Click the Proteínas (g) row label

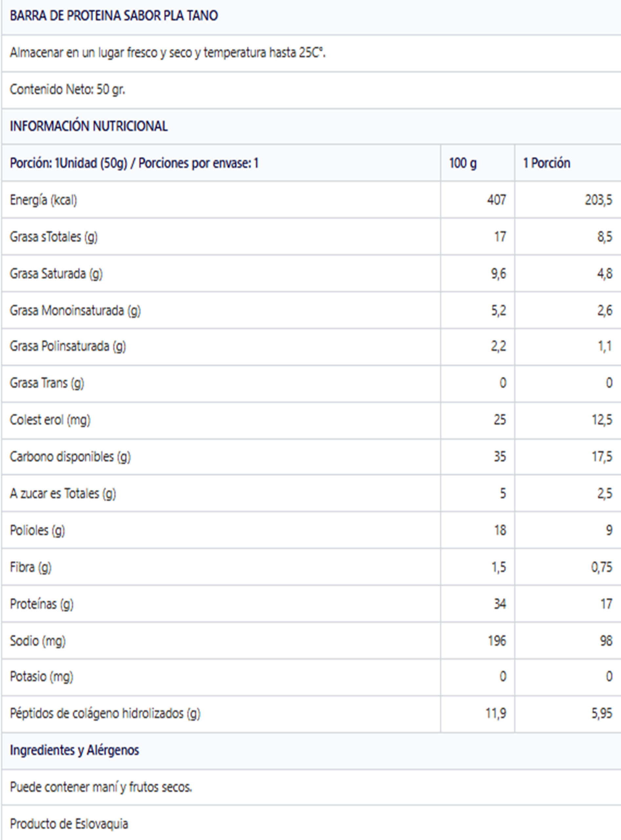pyautogui.click(x=41, y=604)
